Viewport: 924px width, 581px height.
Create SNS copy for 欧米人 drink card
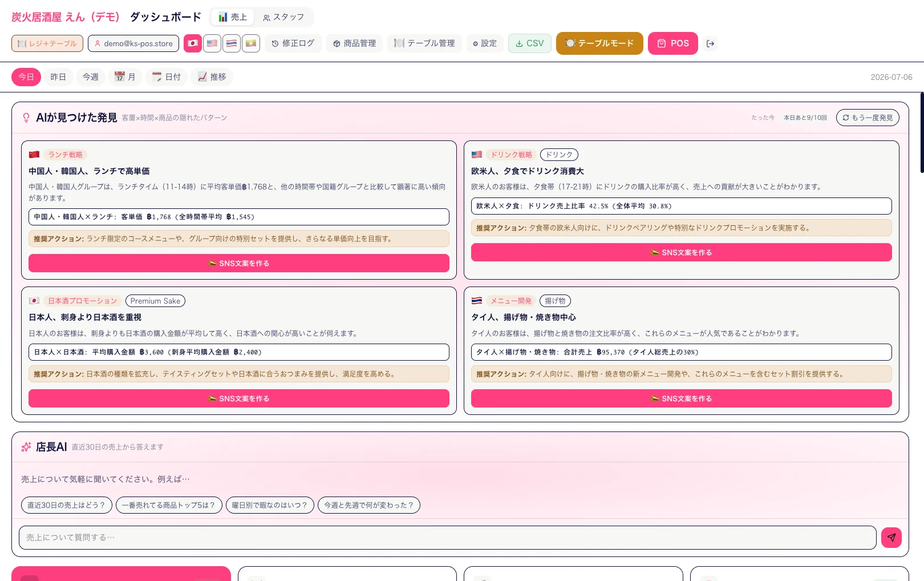pos(682,252)
